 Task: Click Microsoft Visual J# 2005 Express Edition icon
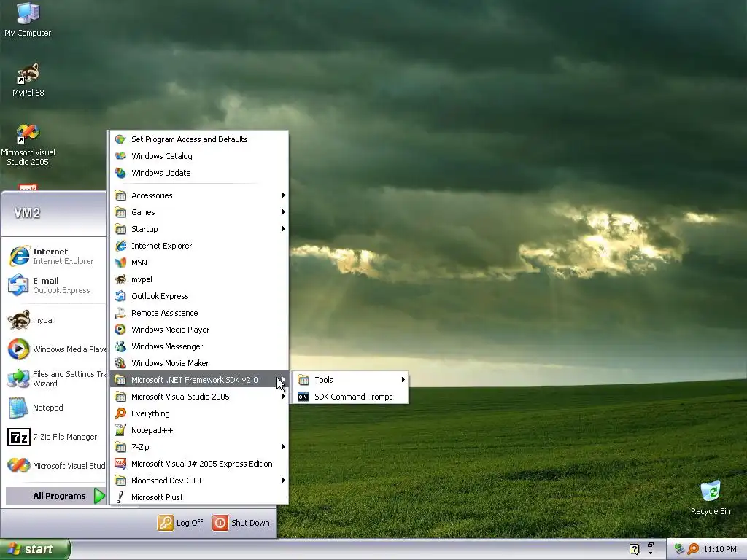pyautogui.click(x=120, y=464)
